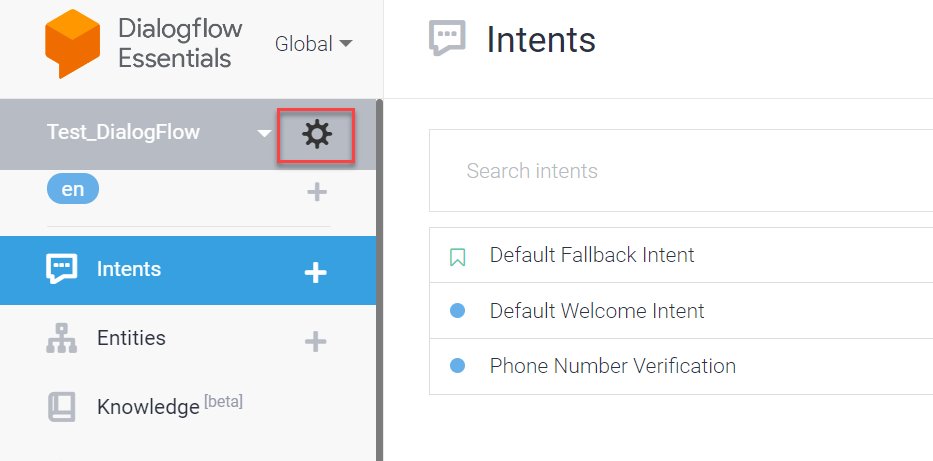Add a new language with plus icon

316,191
